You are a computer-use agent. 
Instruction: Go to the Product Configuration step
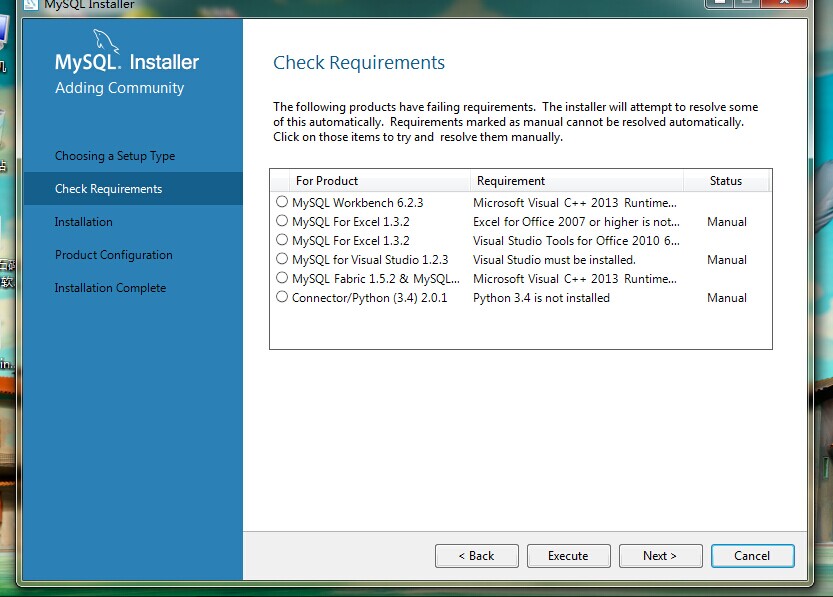click(114, 255)
